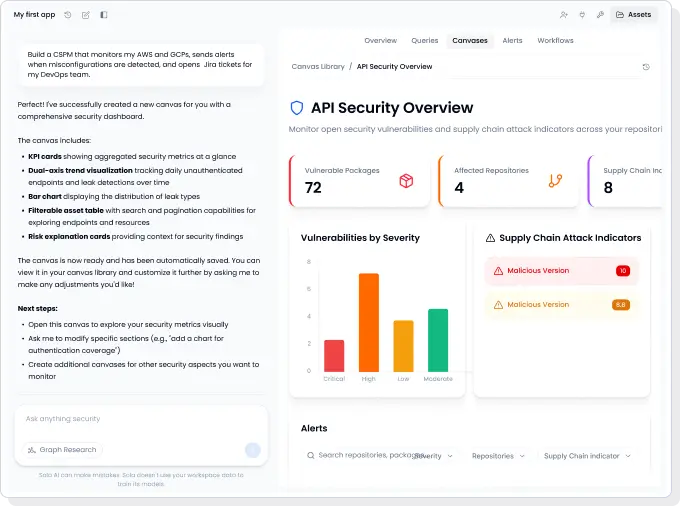Click the CSPM prompt message bubble

click(141, 64)
